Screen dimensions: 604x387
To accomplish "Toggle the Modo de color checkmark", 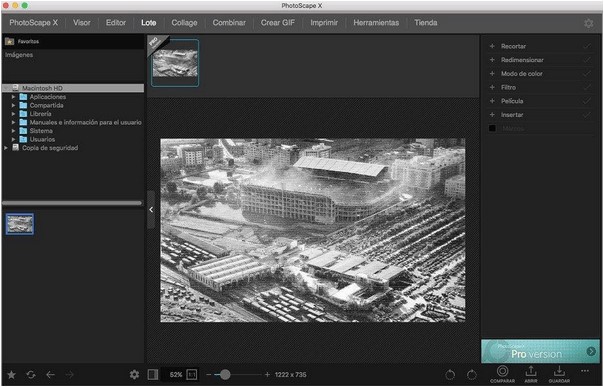I will (587, 74).
